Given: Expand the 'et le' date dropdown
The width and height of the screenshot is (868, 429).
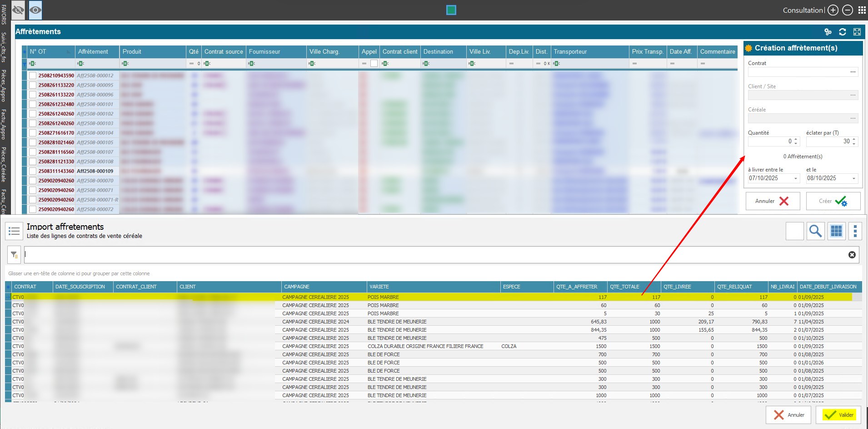Looking at the screenshot, I should (x=853, y=179).
